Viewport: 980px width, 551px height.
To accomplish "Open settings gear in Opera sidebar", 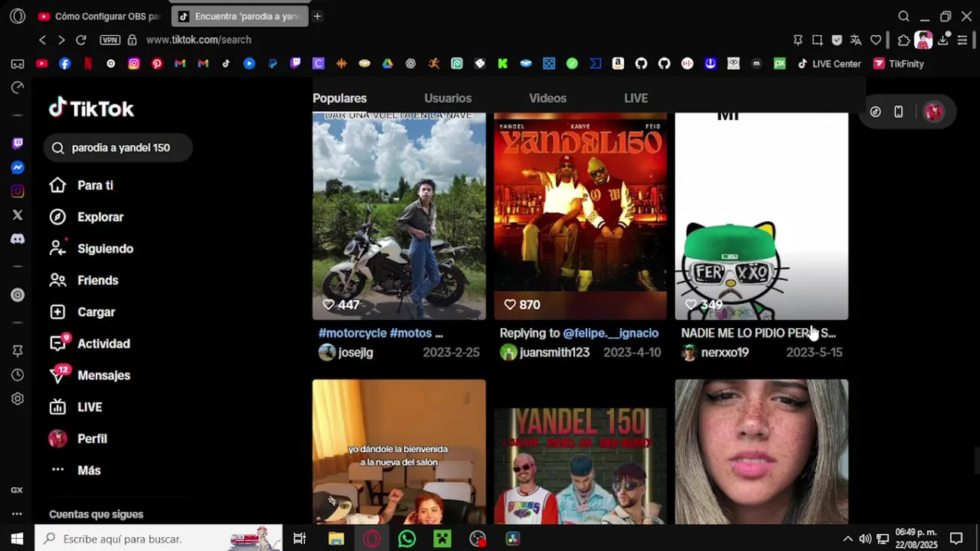I will (x=18, y=399).
